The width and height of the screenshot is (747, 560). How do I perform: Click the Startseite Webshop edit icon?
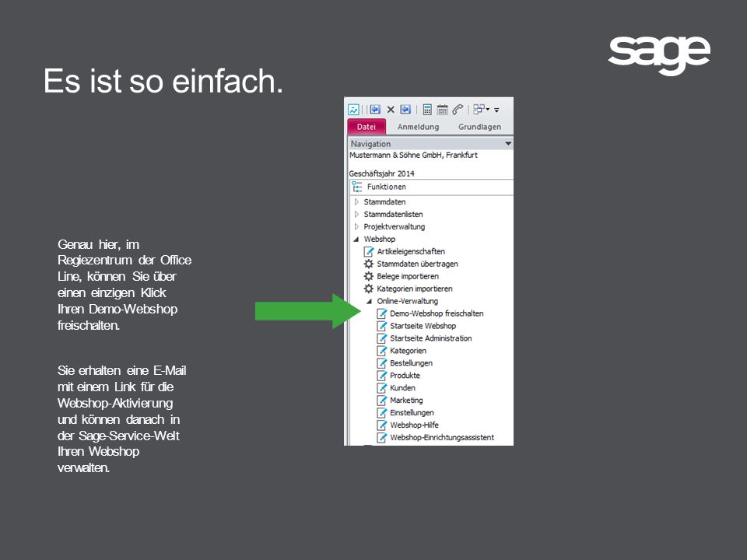[x=381, y=326]
